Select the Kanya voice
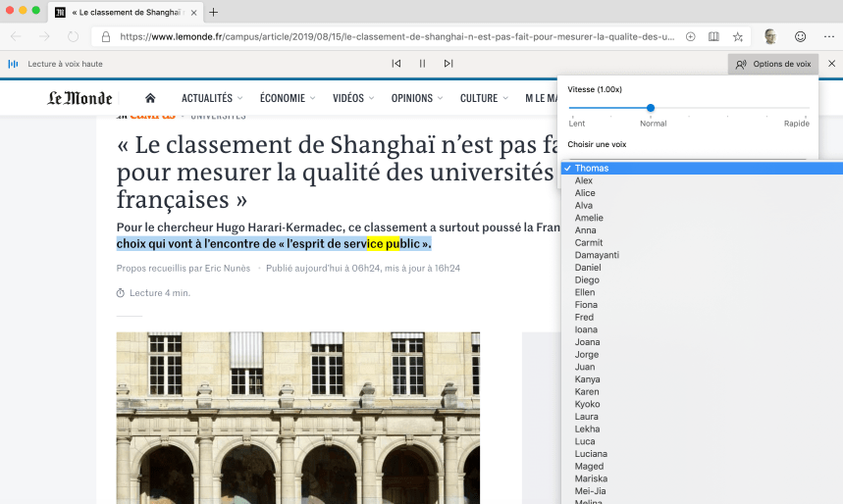Viewport: 843px width, 504px height. (x=702, y=378)
